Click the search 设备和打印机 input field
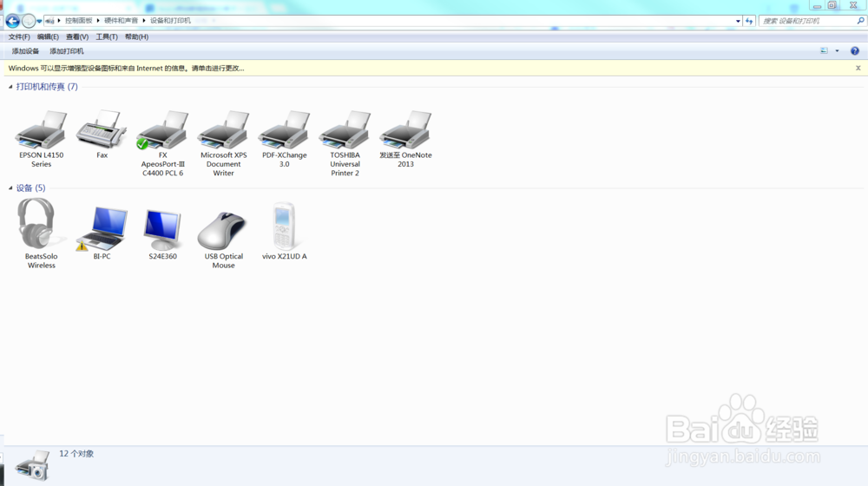 click(x=808, y=21)
